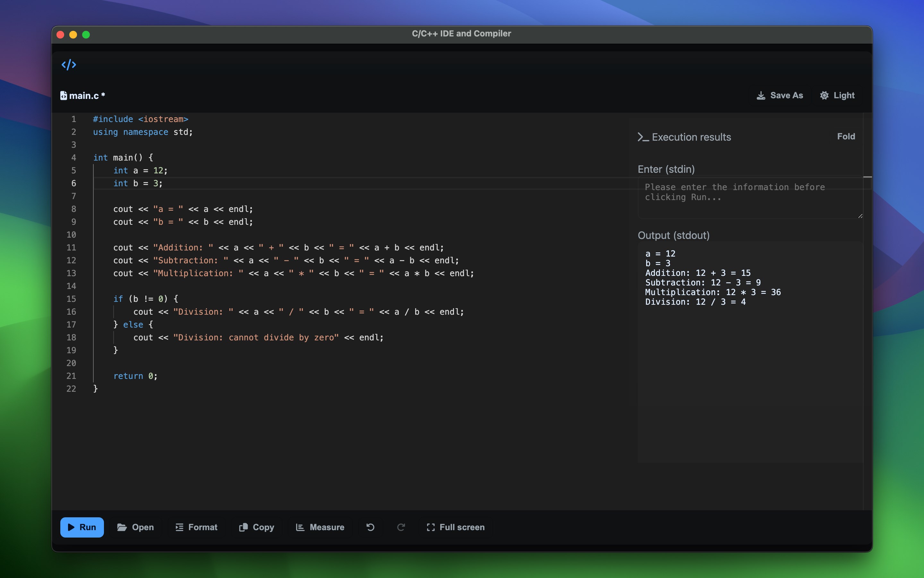The height and width of the screenshot is (578, 924).
Task: Enter Full screen mode
Action: click(x=456, y=527)
